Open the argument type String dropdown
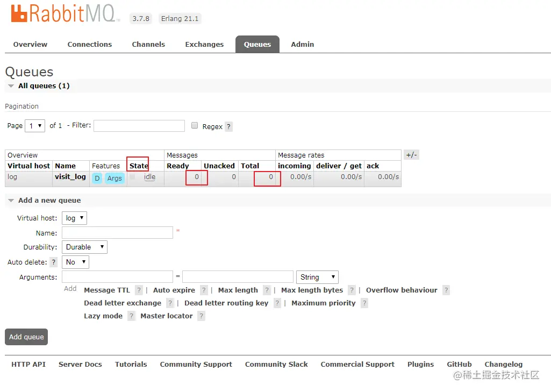The image size is (551, 392). click(x=317, y=277)
